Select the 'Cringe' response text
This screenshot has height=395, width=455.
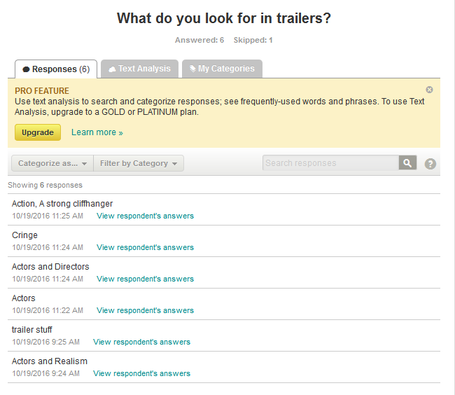click(x=25, y=235)
